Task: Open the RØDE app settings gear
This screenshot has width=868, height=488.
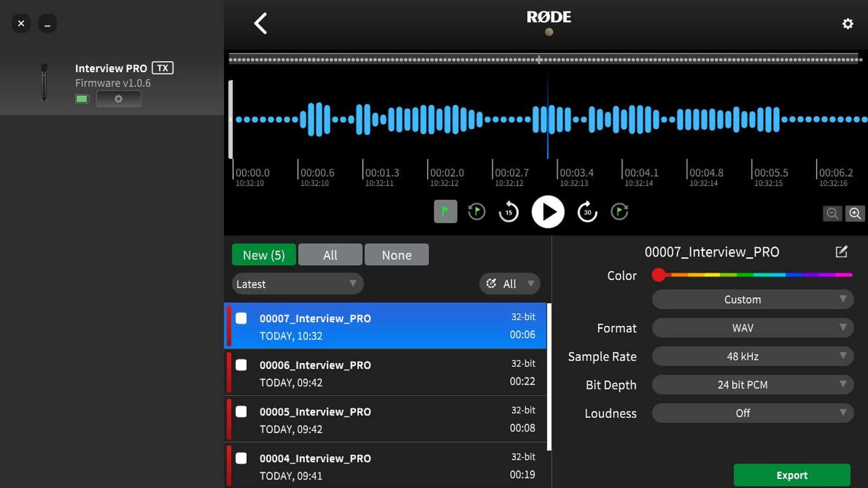Action: coord(848,23)
